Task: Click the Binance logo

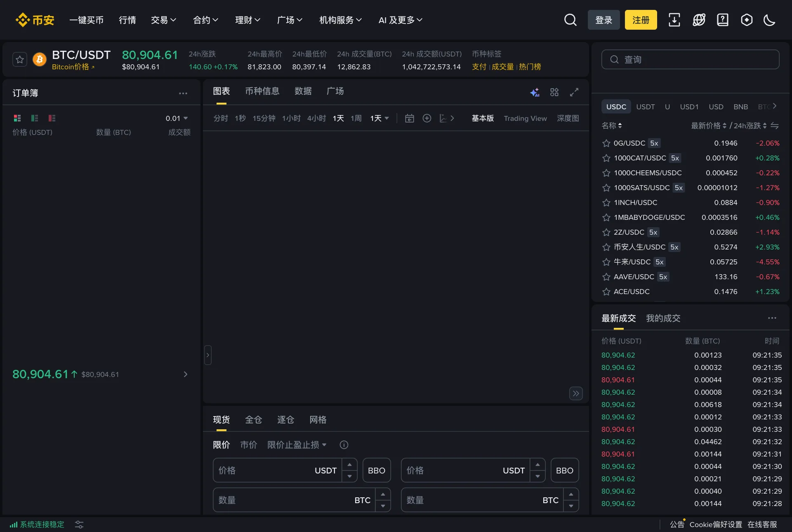Action: tap(35, 20)
